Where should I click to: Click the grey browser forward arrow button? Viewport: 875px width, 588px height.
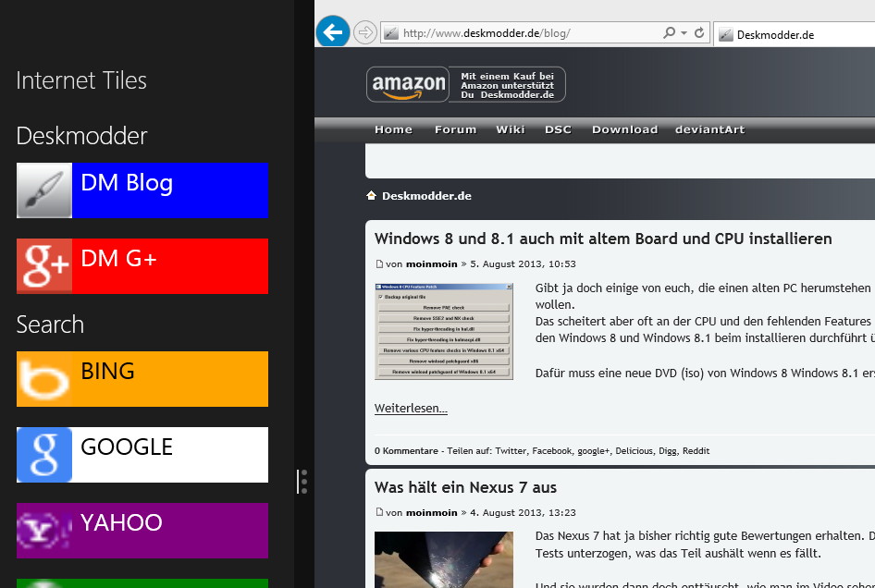pos(365,32)
